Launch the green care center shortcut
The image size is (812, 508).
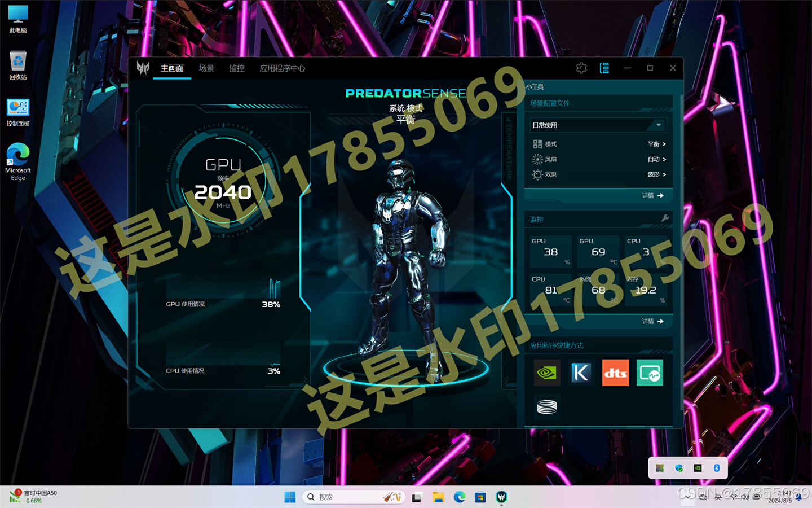[x=650, y=373]
